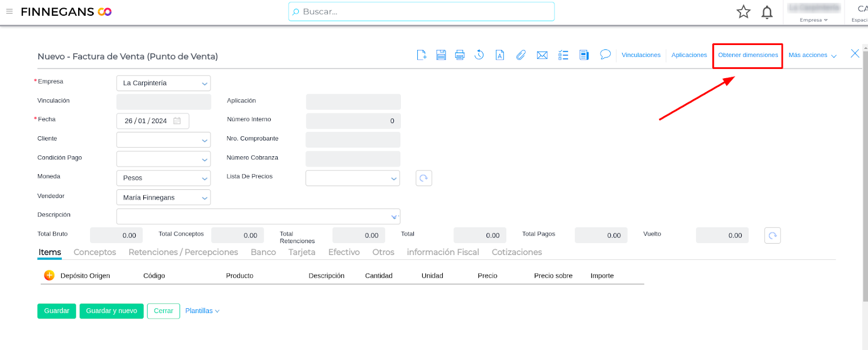Open the Fecha calendar picker
Screen dimensions: 868x350
tap(177, 121)
